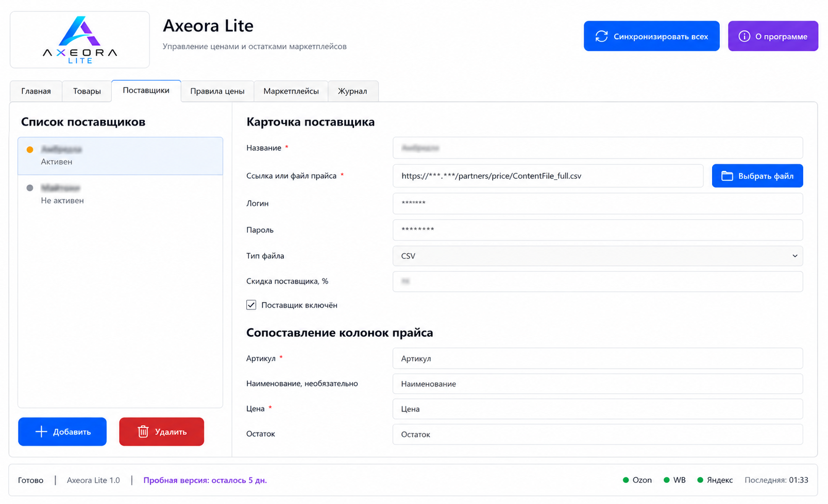Click the Карточка поставщика heading
Screen dimensions: 828x504
[x=311, y=122]
